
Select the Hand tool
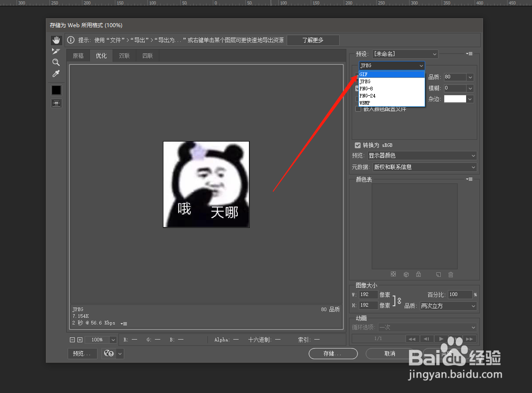pyautogui.click(x=56, y=40)
